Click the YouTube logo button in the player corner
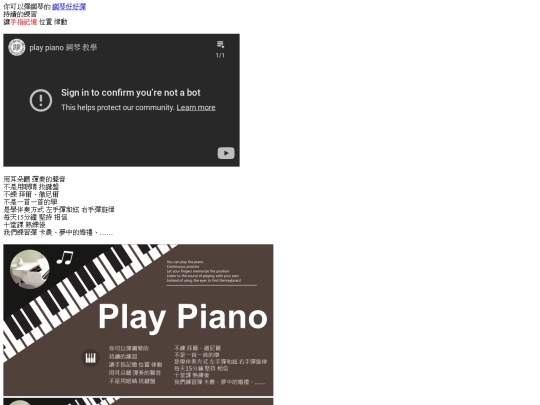 tap(226, 153)
